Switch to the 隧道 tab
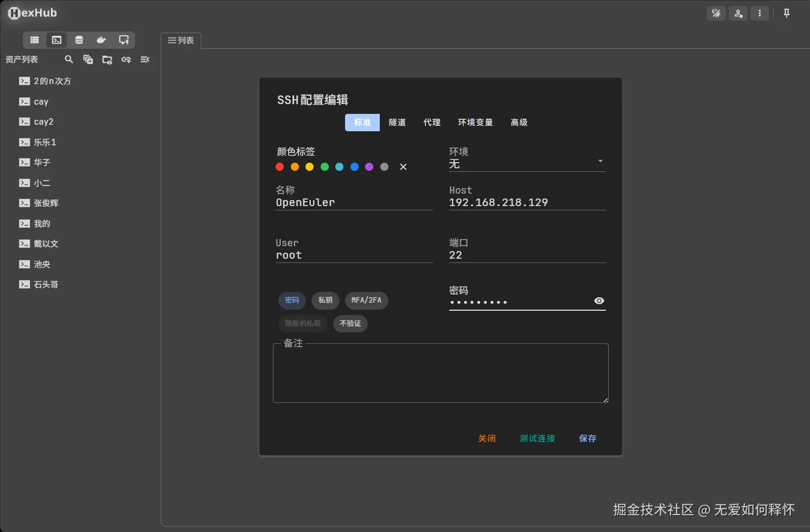This screenshot has width=810, height=532. (397, 123)
